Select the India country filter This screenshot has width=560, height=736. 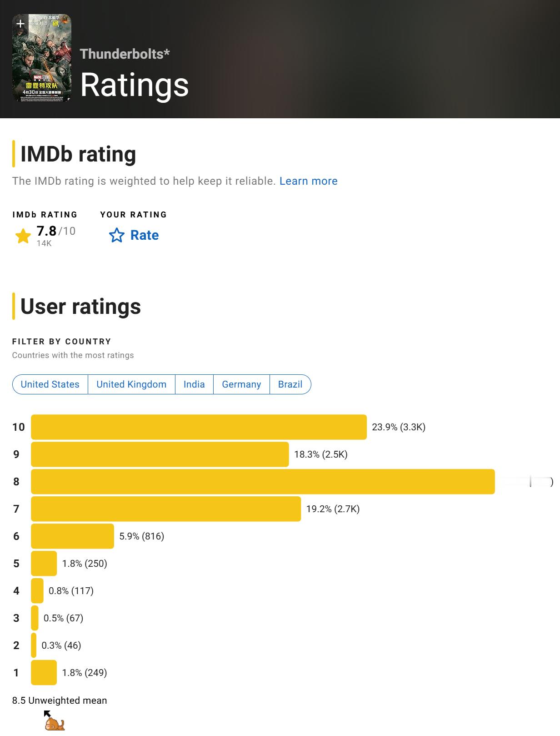(x=194, y=384)
